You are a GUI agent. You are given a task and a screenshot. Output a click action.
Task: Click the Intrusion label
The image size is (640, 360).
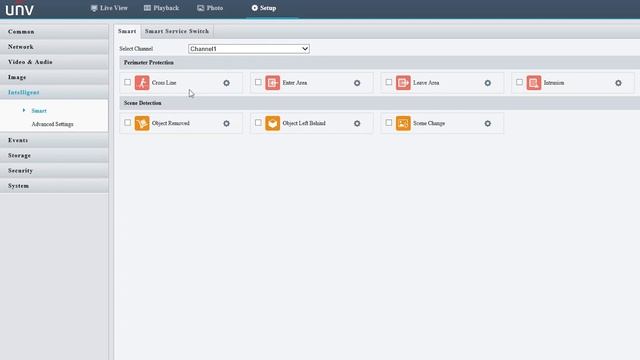(554, 82)
